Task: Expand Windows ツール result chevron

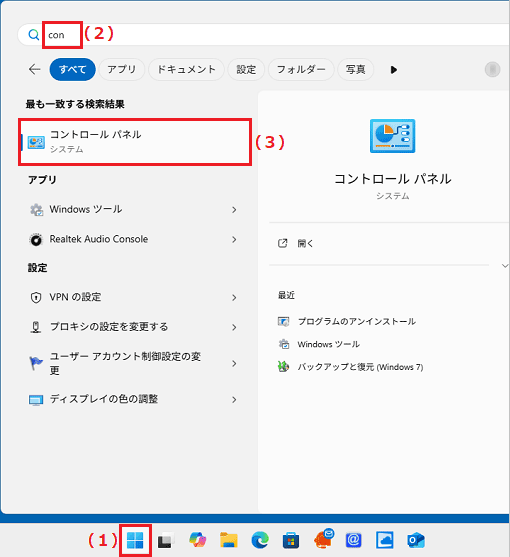Action: pos(234,210)
